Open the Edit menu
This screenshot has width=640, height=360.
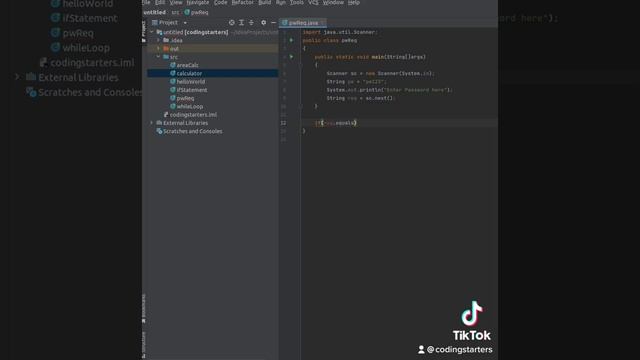point(160,2)
